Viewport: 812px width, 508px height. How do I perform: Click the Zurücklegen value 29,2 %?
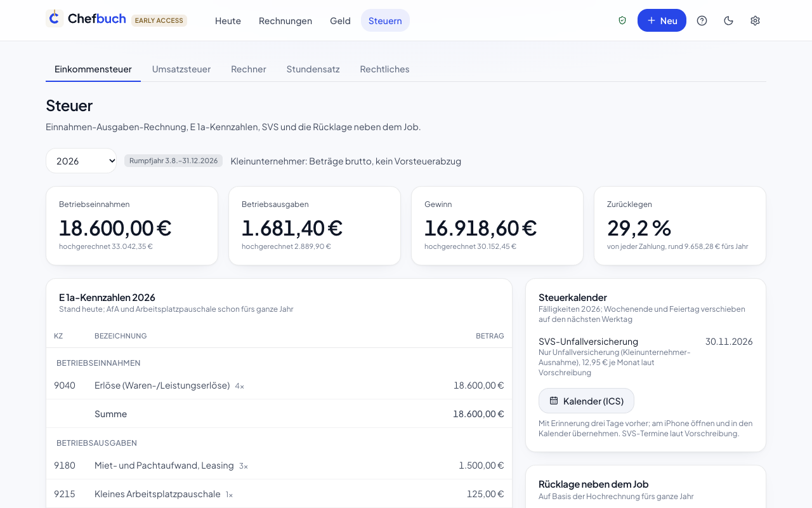639,227
